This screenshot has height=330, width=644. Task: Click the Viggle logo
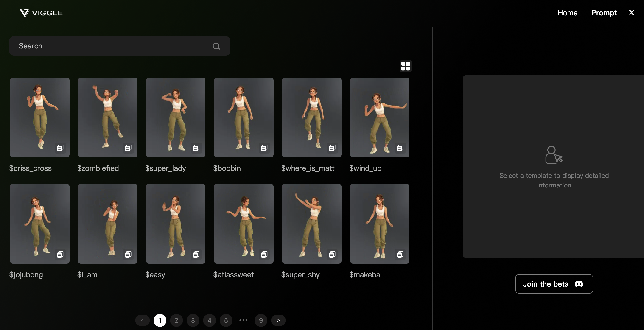[41, 13]
